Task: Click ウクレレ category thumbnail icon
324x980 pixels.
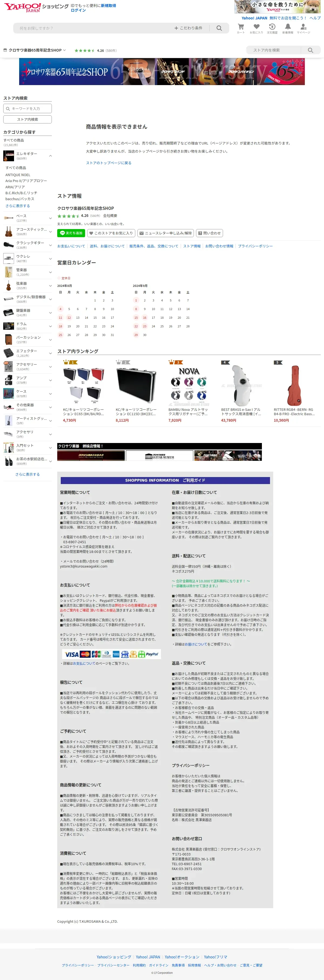Action: (x=9, y=259)
